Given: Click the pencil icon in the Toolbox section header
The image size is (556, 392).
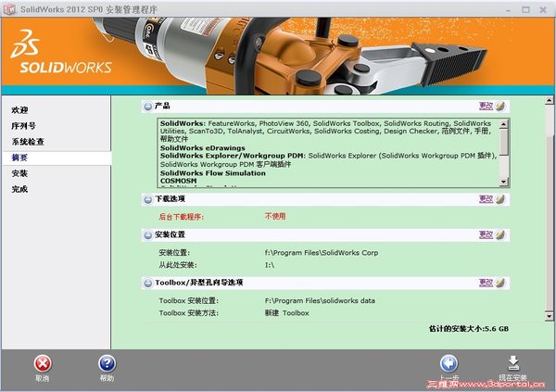Looking at the screenshot, I should [x=500, y=283].
